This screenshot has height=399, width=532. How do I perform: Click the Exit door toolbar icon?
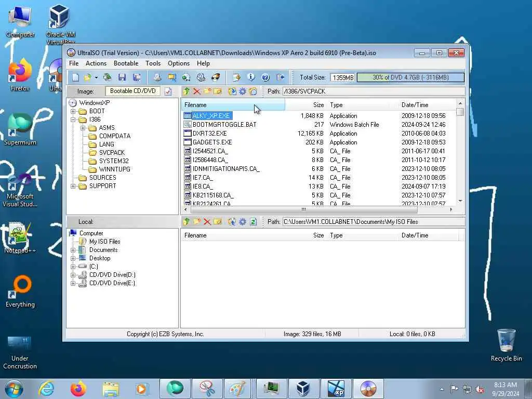(280, 77)
